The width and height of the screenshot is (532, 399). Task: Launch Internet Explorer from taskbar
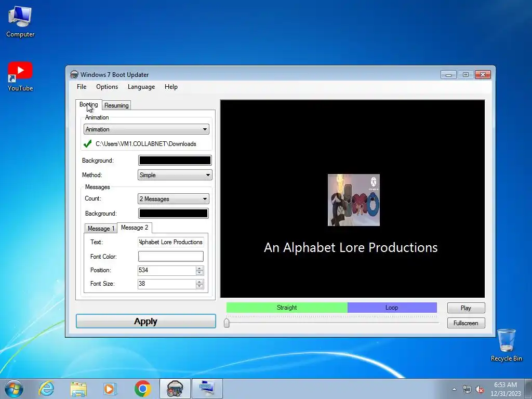[x=46, y=389]
